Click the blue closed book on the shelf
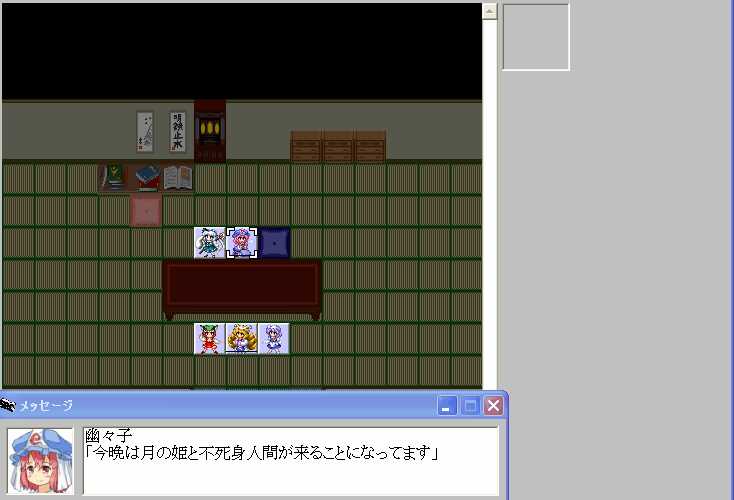This screenshot has width=734, height=500. click(147, 178)
